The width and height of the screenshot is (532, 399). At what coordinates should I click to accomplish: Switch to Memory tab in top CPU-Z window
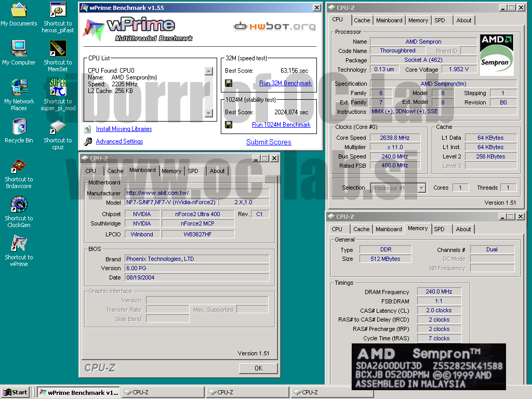418,20
